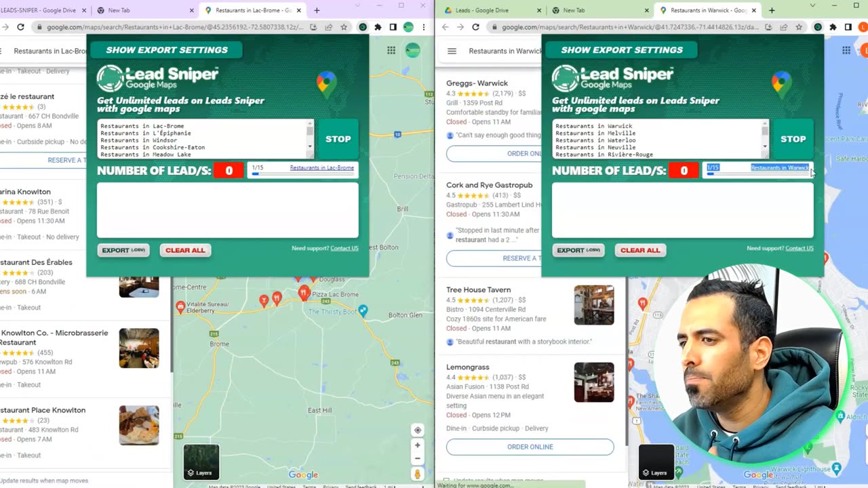Right Lead Sniper progress bar

(758, 174)
